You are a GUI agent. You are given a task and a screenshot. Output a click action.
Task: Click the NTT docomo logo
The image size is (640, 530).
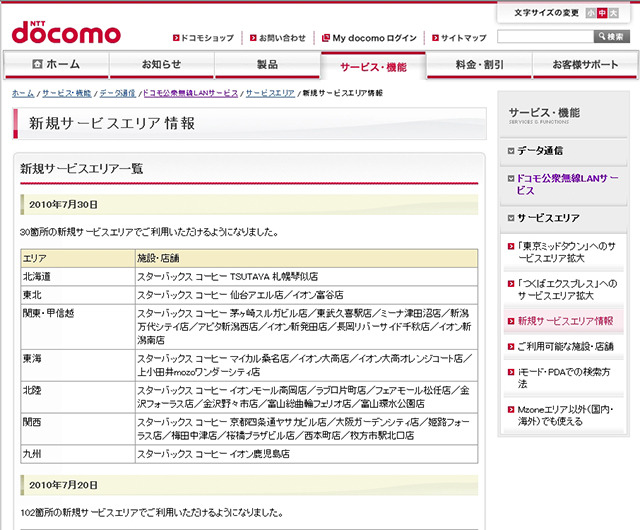pyautogui.click(x=66, y=32)
